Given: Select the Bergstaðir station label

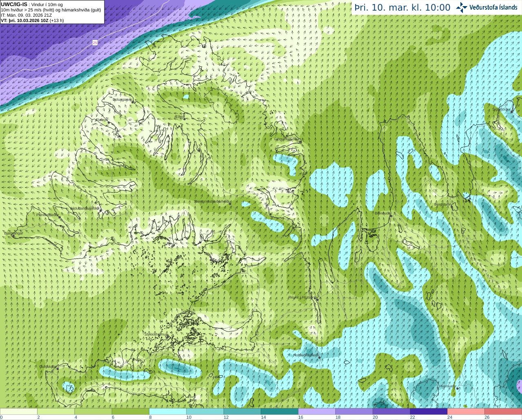Looking at the screenshot, I should pos(443,204).
